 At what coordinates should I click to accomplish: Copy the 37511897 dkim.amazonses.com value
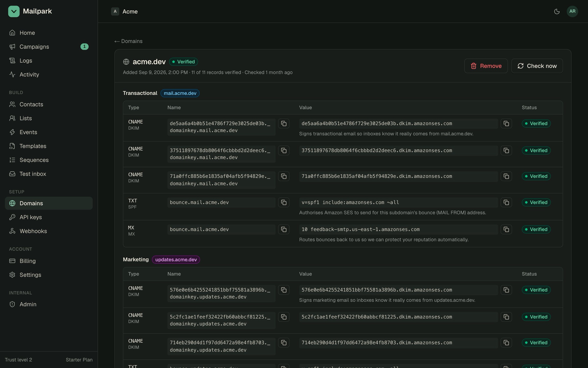click(506, 151)
